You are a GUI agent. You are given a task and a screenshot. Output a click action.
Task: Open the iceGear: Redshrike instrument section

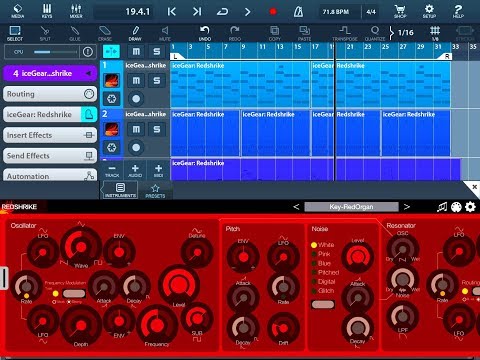click(x=50, y=114)
